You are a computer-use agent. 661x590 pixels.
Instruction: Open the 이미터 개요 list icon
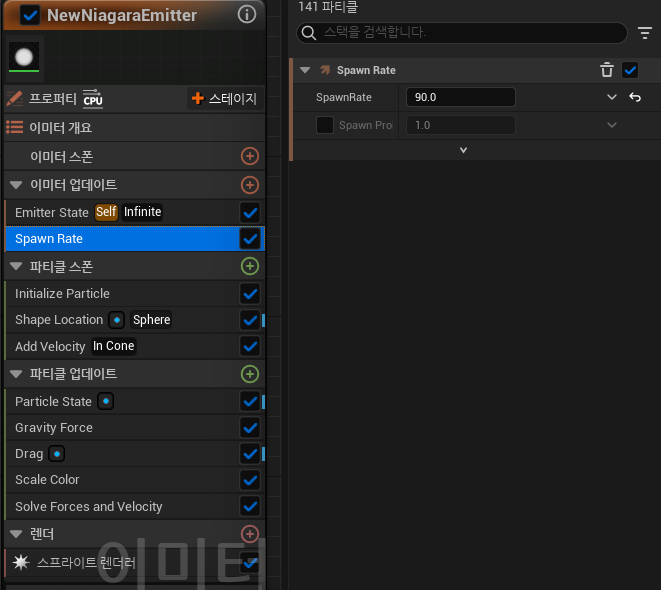click(x=15, y=127)
